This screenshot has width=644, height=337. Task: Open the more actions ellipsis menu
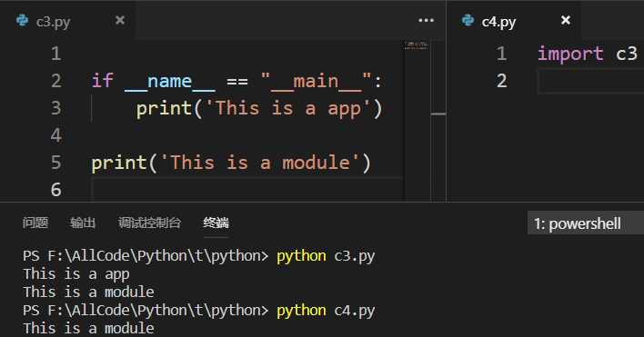(x=426, y=20)
